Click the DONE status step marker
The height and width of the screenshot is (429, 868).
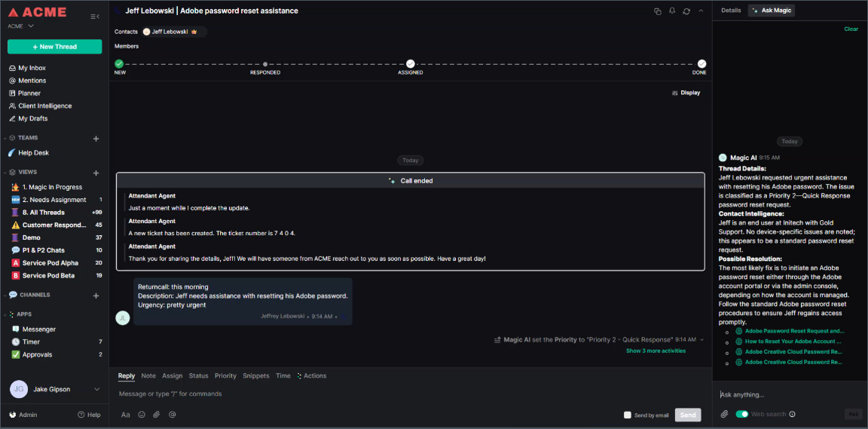pos(701,64)
